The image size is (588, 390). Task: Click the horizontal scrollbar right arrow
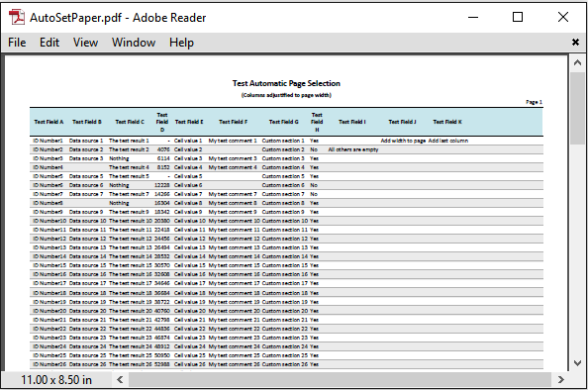tap(561, 379)
